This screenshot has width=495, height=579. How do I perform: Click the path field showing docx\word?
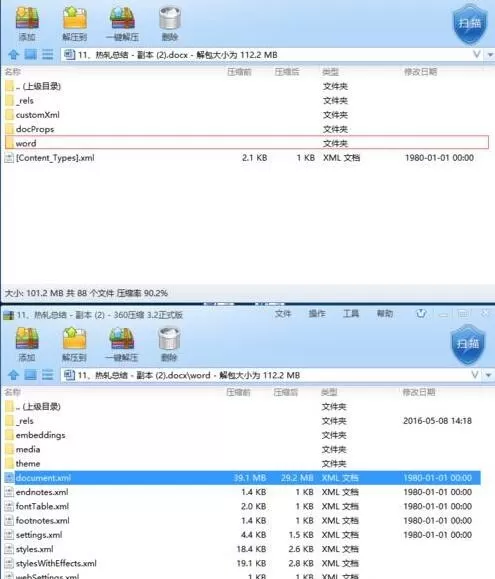271,375
